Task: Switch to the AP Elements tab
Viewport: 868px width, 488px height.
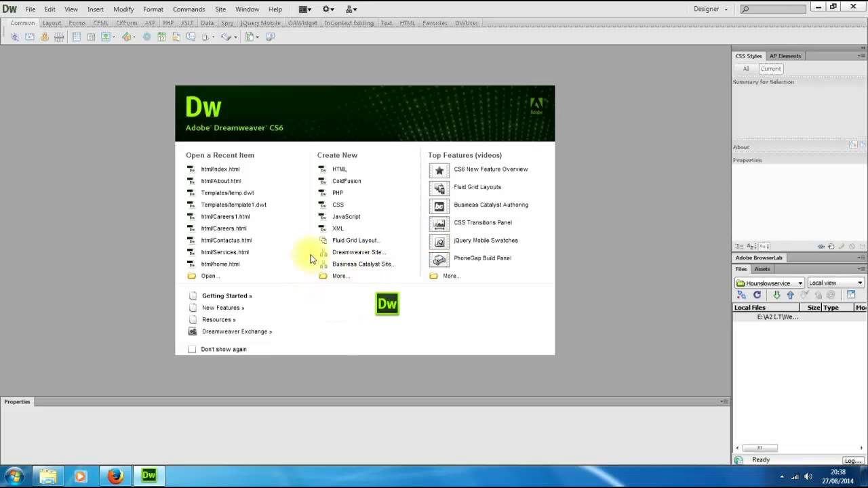Action: [x=785, y=56]
